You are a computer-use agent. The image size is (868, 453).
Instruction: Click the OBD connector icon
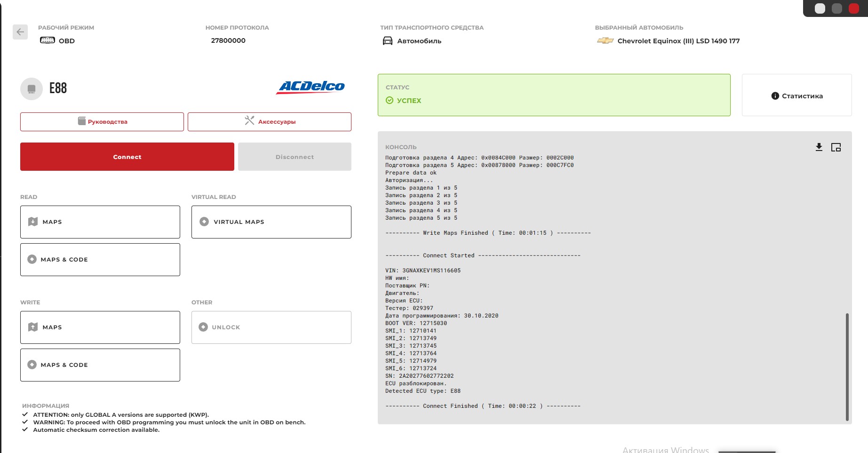[48, 40]
